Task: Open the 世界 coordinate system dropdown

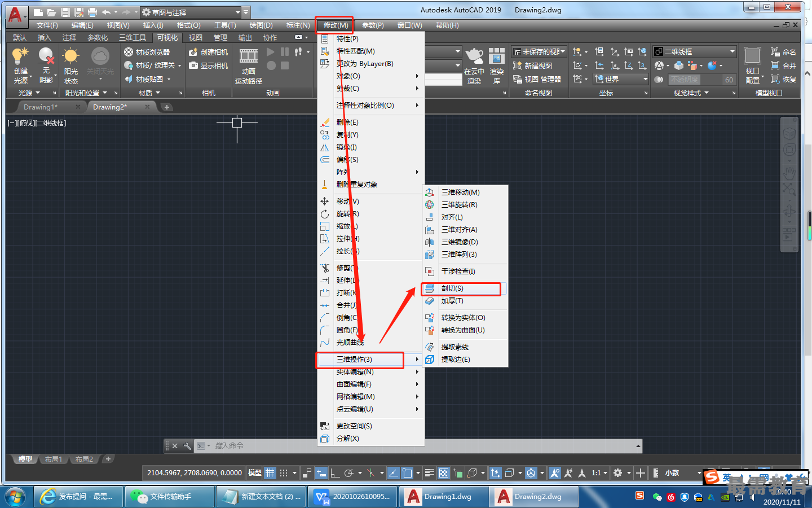Action: [x=621, y=79]
